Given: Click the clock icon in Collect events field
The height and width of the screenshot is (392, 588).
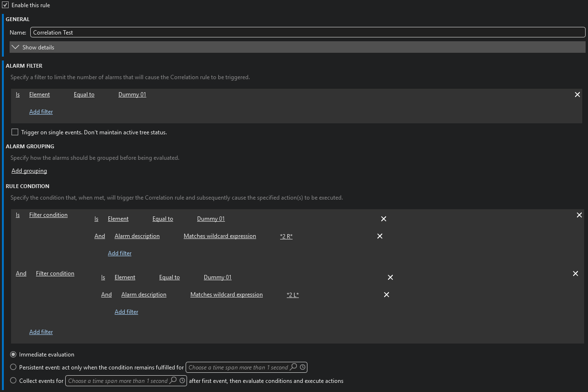Looking at the screenshot, I should (182, 380).
